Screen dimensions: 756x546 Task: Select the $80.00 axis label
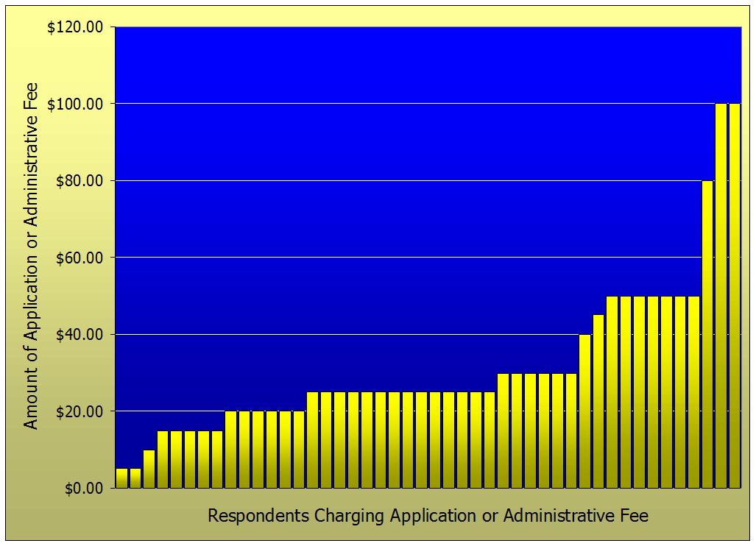[x=80, y=181]
